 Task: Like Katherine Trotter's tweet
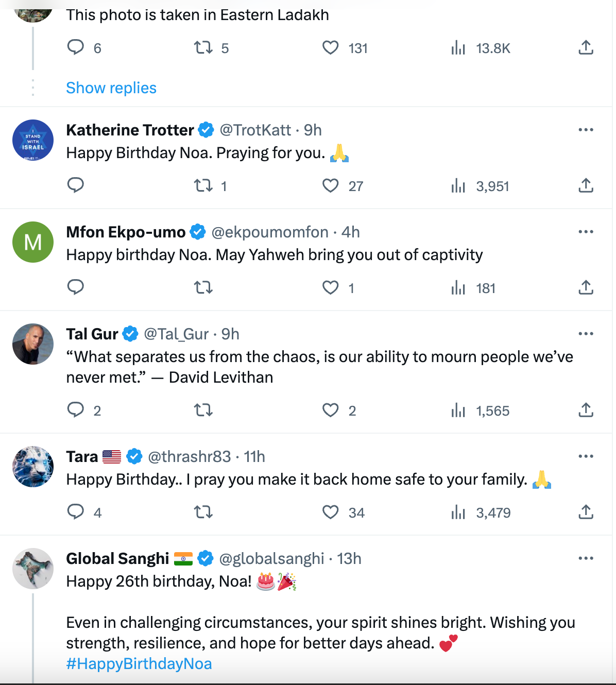tap(331, 185)
